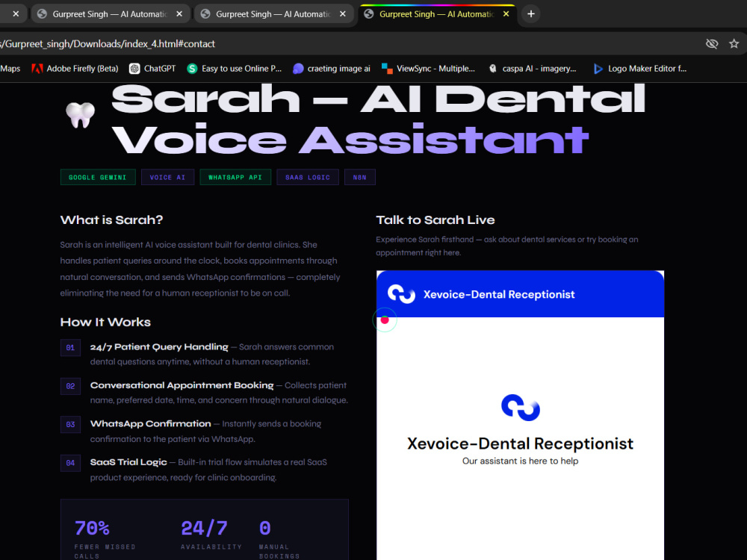Bookmark this page with the star icon
Viewport: 747px width, 560px height.
point(734,44)
